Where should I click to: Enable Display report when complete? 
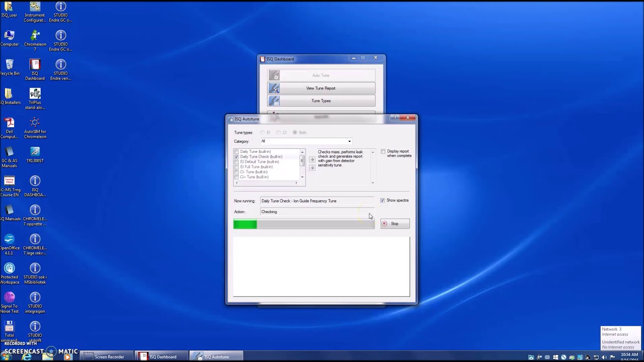pos(383,151)
